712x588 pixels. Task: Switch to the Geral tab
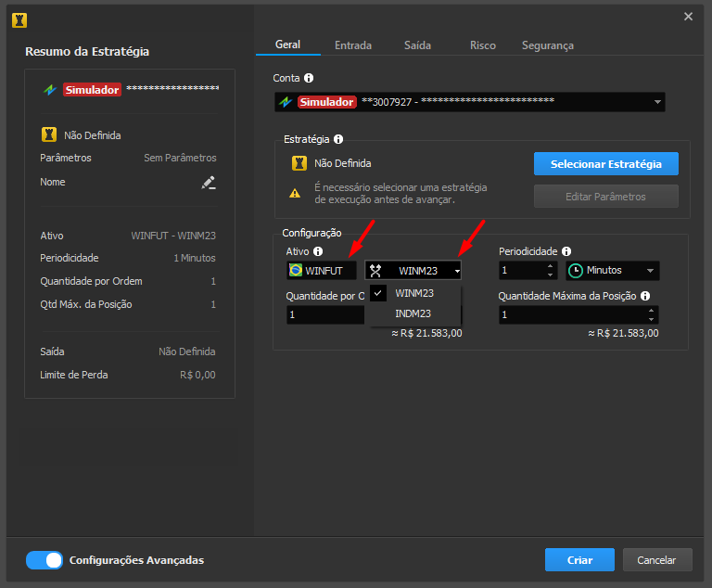coord(288,45)
